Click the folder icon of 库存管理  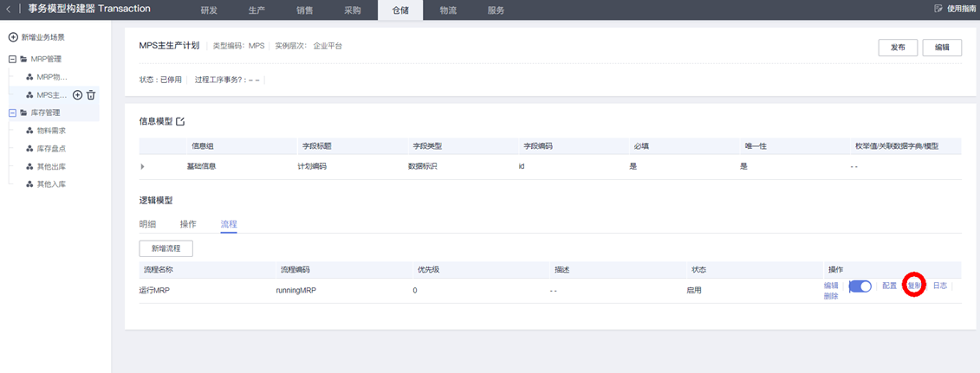tap(23, 113)
